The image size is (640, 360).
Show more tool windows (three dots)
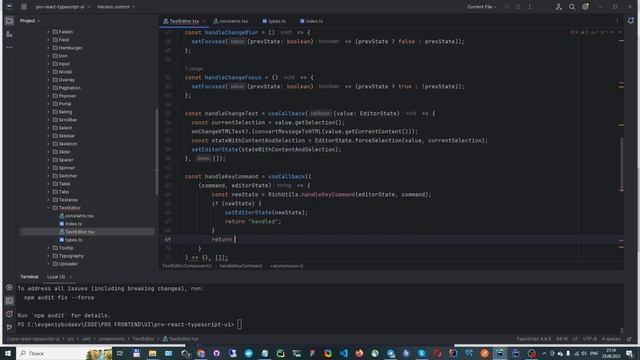point(9,48)
